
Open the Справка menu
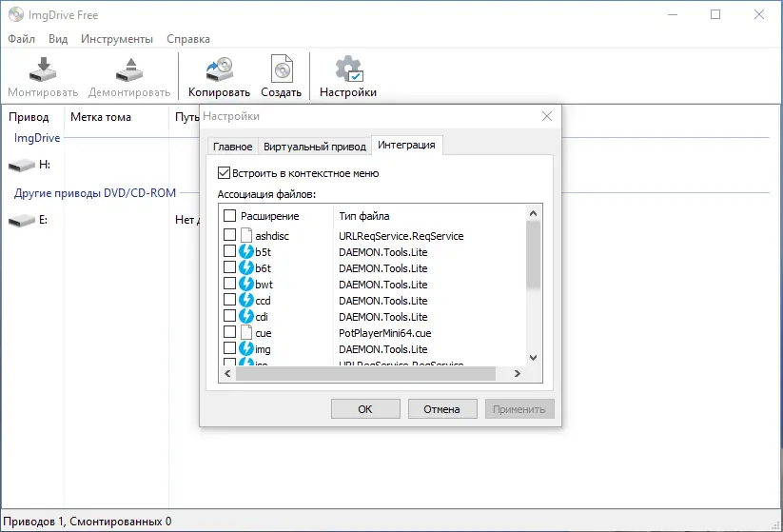188,39
